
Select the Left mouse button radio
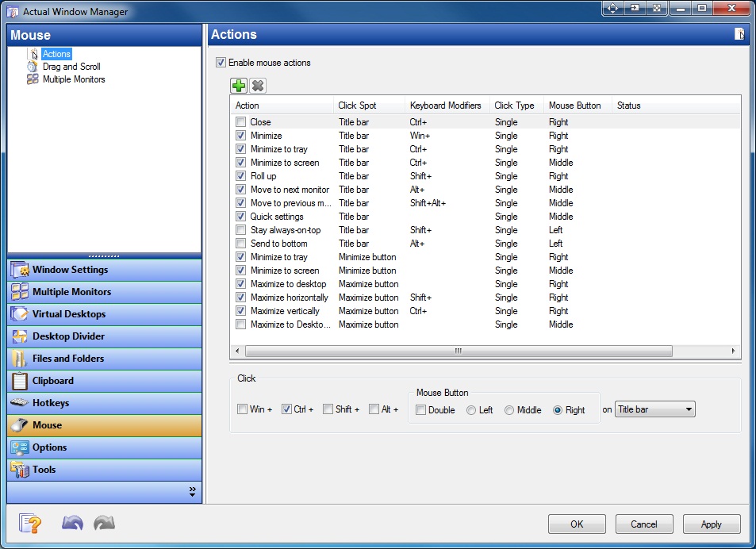(x=471, y=410)
